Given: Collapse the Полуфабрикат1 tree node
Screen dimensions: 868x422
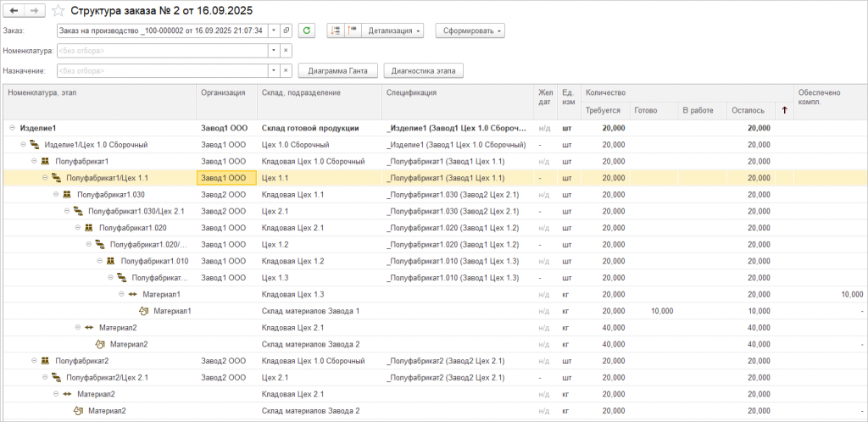Looking at the screenshot, I should coord(34,162).
